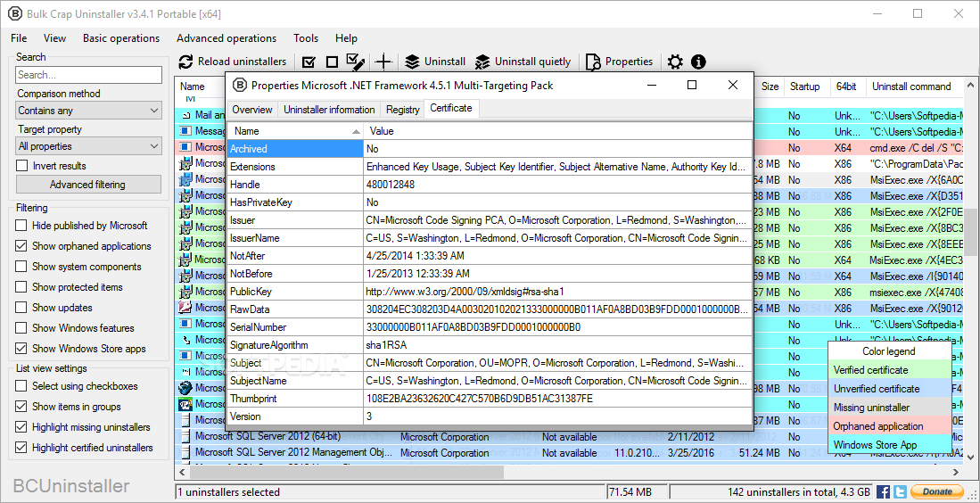Select the Archived property row
Image resolution: width=980 pixels, height=503 pixels.
pos(490,149)
